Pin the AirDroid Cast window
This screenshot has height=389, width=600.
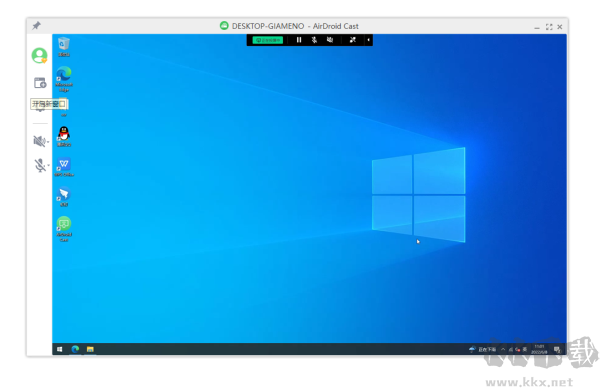[36, 26]
